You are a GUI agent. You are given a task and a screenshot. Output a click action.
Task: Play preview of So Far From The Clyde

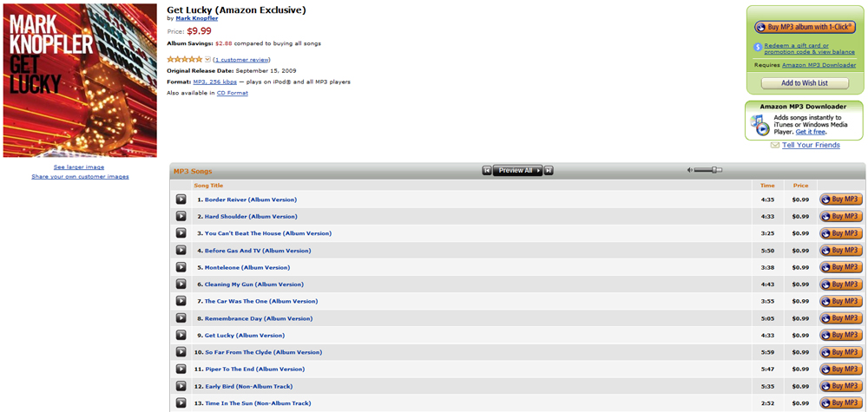pyautogui.click(x=181, y=352)
